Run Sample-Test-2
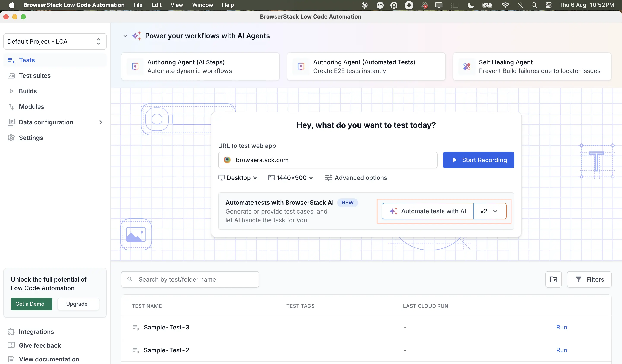The image size is (622, 364). tap(562, 350)
